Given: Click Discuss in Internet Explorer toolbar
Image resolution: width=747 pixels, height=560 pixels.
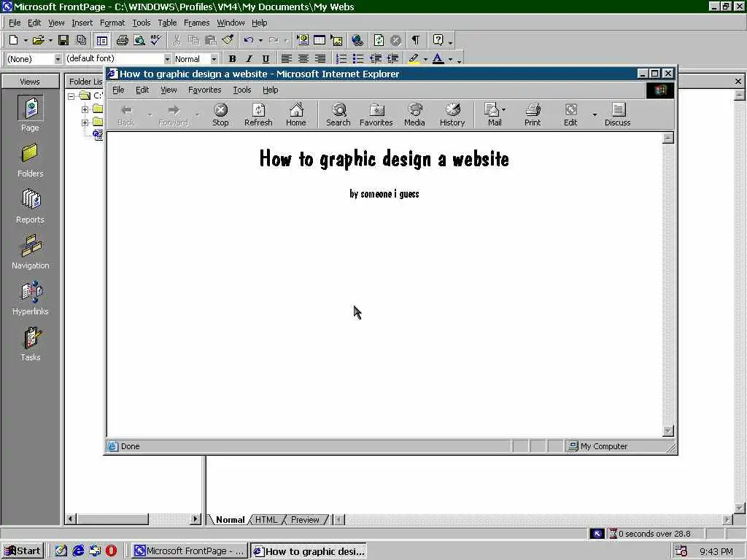Looking at the screenshot, I should coord(617,114).
